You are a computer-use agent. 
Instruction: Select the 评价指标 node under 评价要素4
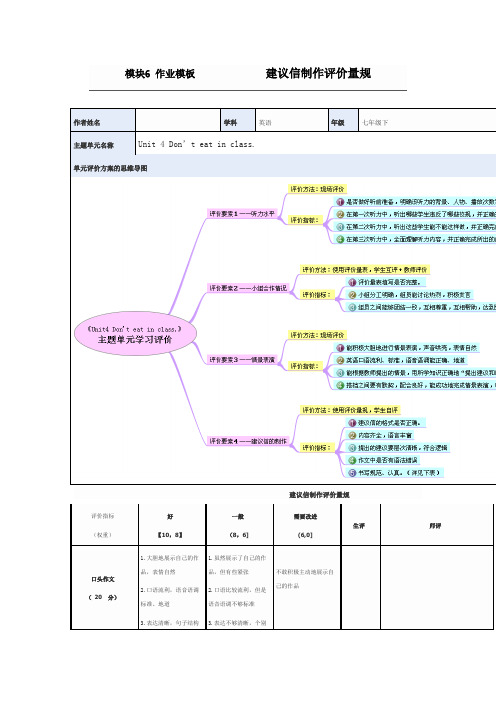pos(316,447)
